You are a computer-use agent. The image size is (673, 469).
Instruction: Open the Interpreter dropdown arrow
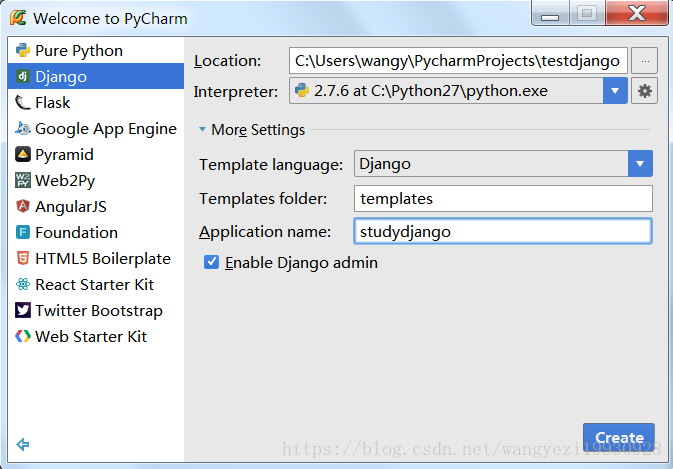tap(615, 91)
